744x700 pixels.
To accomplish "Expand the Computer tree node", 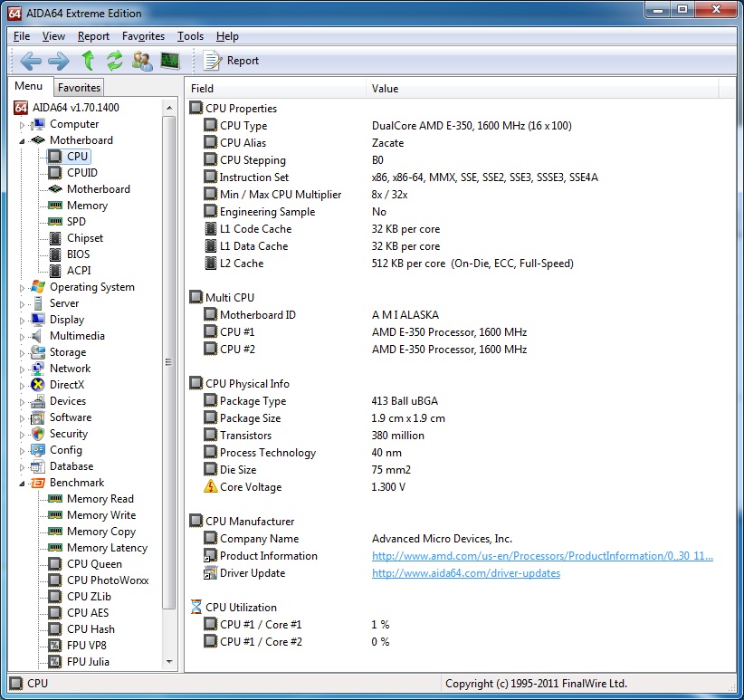I will (22, 125).
